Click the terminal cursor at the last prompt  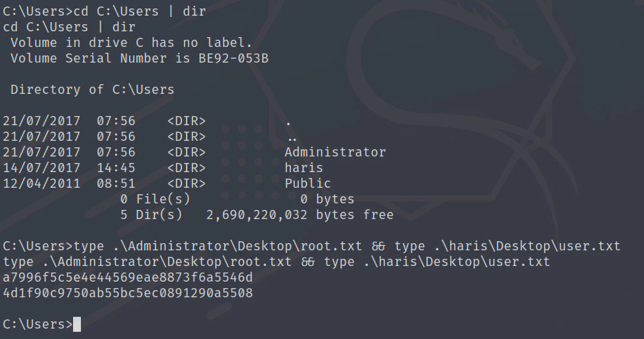77,324
